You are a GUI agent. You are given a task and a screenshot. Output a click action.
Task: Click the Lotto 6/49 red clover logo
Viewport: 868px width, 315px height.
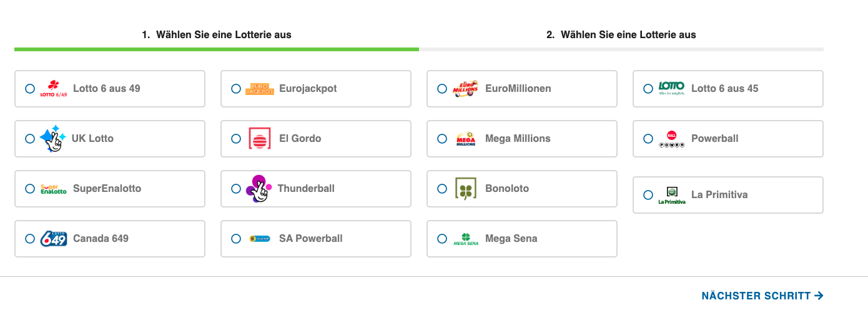tap(53, 89)
